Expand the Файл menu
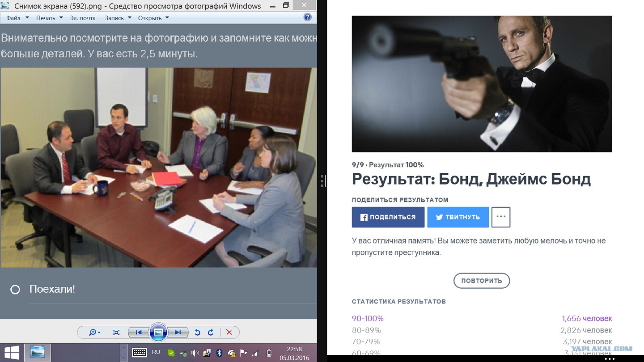The width and height of the screenshot is (644, 362). click(17, 18)
